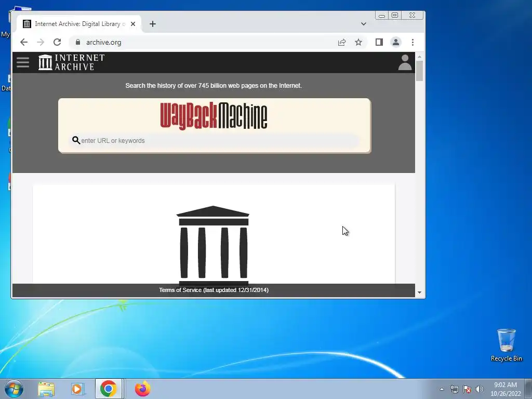Open volume speaker tray icon

point(480,389)
